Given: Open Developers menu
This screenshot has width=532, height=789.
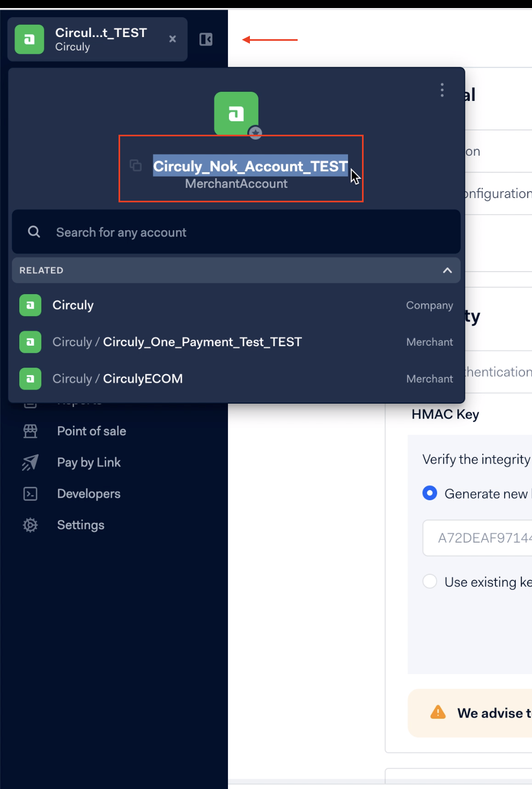Looking at the screenshot, I should point(89,494).
